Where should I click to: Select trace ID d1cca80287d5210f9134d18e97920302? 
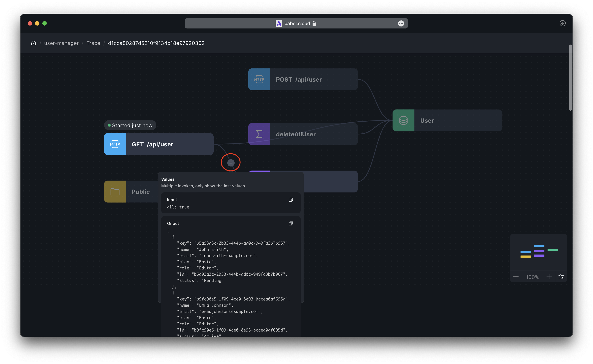pos(156,43)
